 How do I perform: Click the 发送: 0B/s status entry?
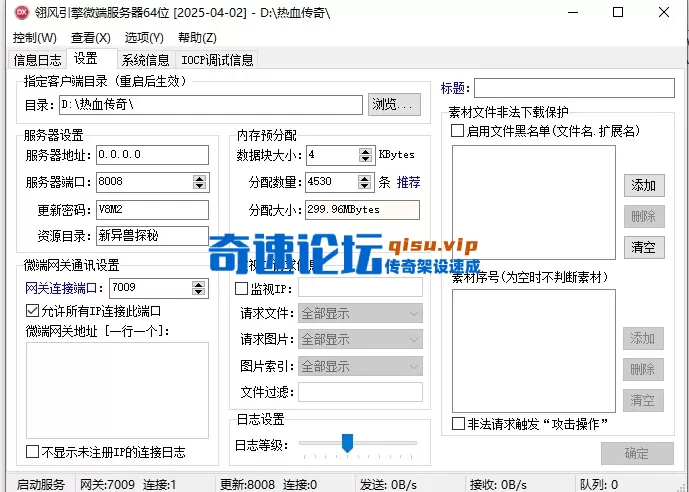388,485
